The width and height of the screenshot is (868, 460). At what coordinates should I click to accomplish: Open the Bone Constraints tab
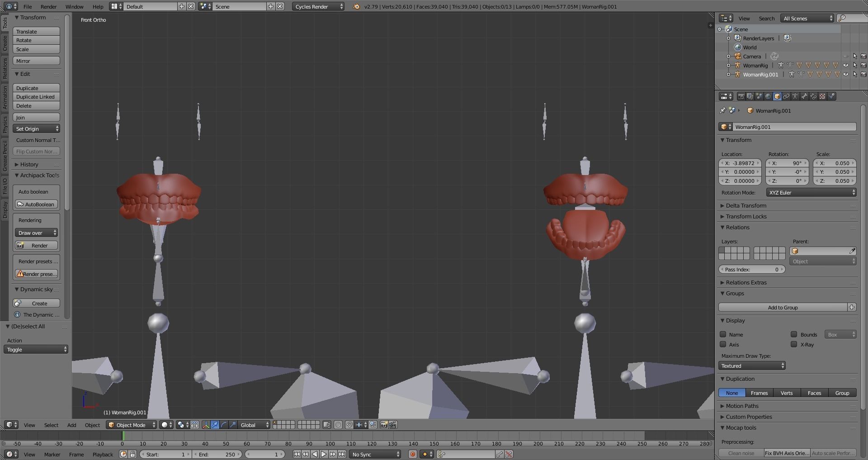point(813,96)
